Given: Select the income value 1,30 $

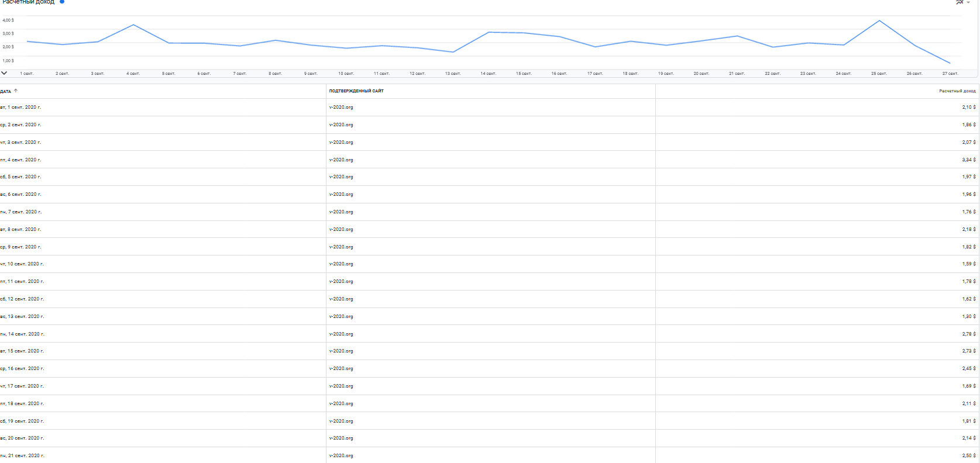Looking at the screenshot, I should 969,317.
